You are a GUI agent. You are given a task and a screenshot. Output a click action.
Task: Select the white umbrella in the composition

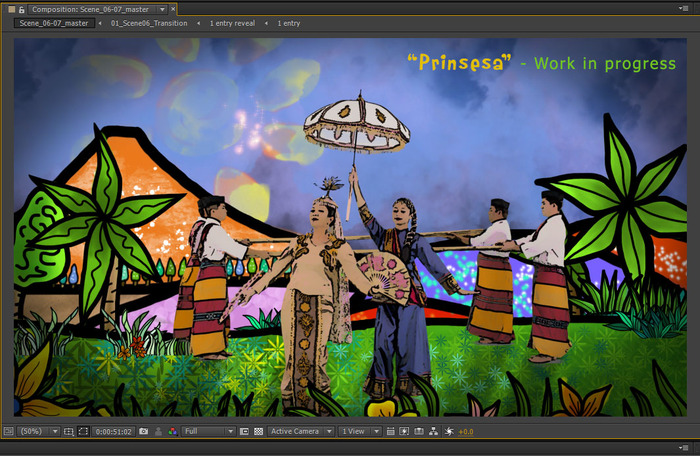[357, 126]
